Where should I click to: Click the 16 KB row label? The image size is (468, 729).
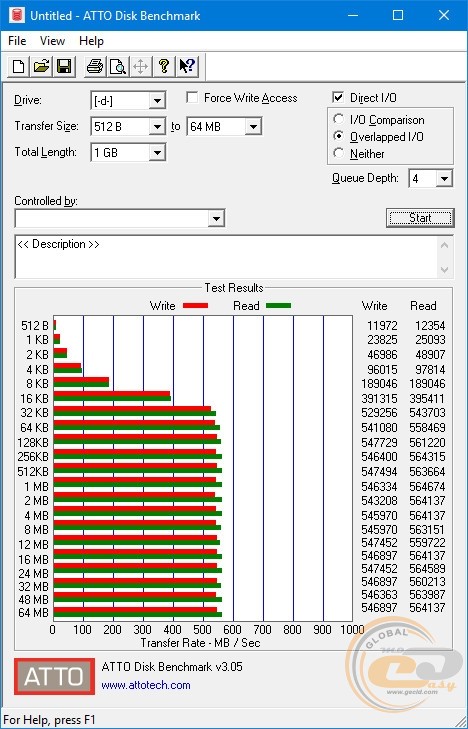click(35, 399)
